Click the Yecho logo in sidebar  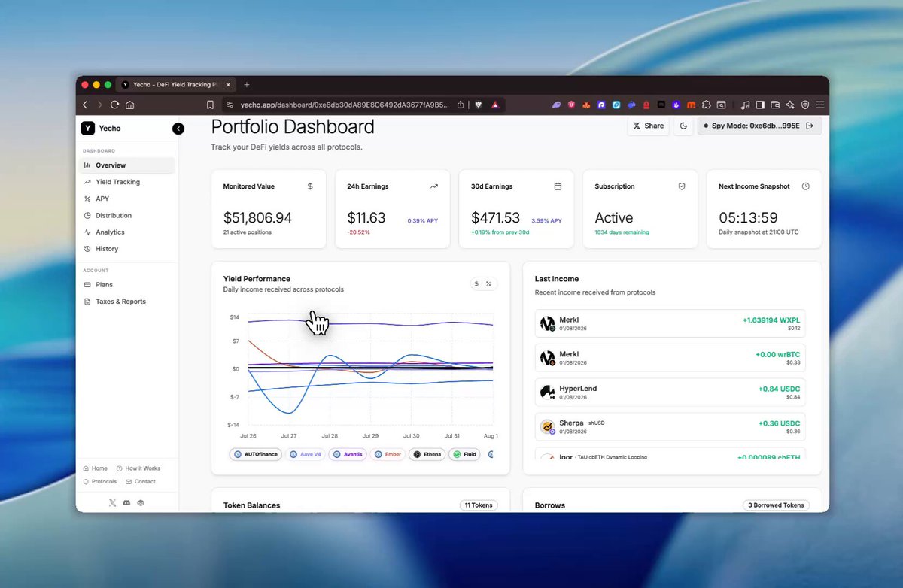tap(88, 129)
